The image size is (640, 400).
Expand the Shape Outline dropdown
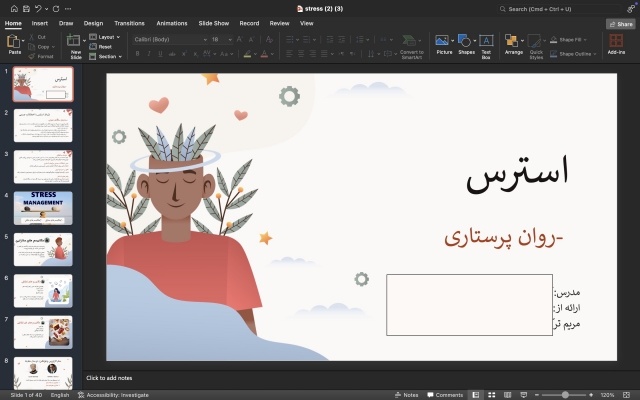595,54
